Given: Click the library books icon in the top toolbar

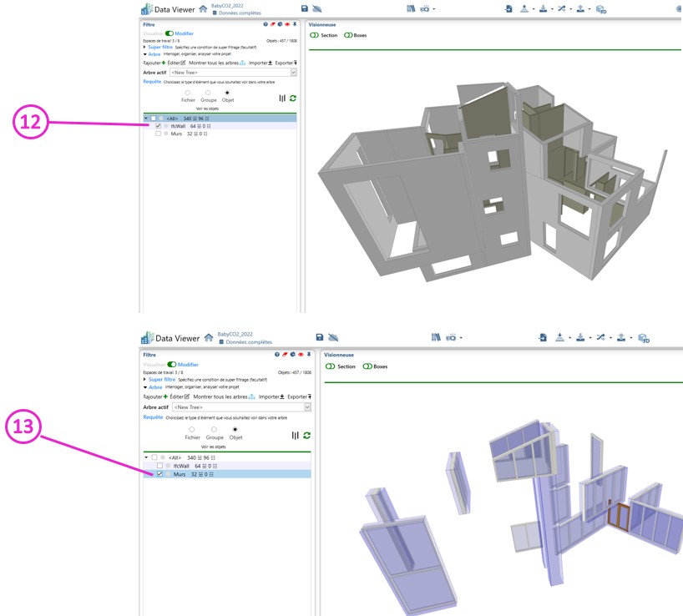Looking at the screenshot, I should click(411, 8).
